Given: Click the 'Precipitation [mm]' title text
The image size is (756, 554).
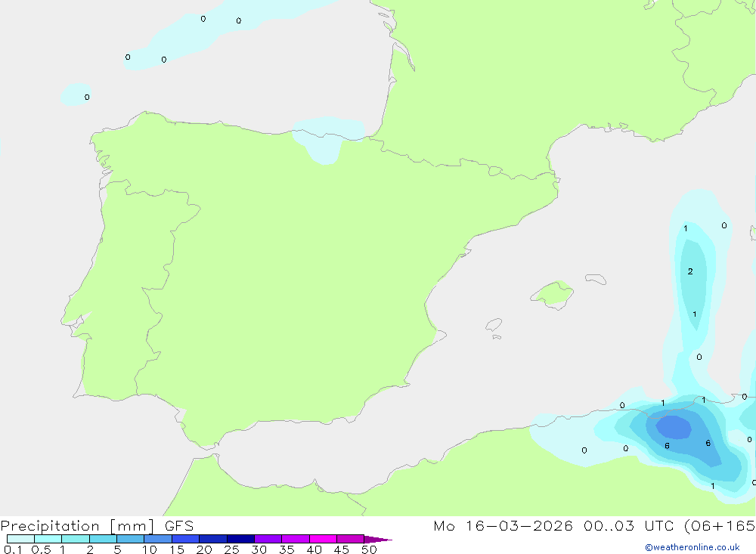Looking at the screenshot, I should point(78,526).
